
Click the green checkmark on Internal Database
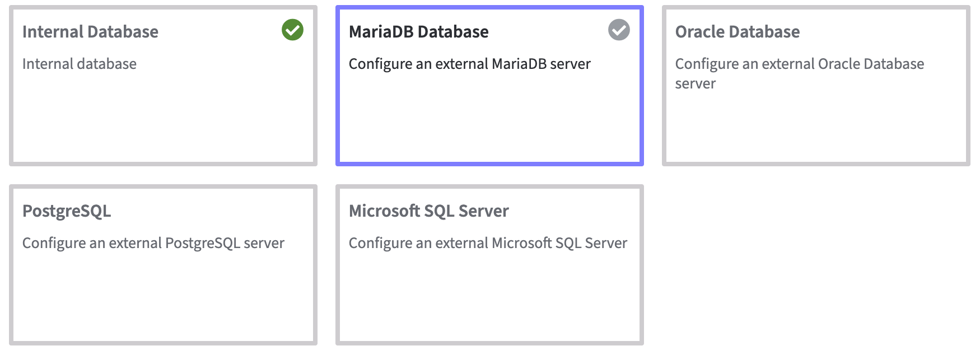coord(293,31)
